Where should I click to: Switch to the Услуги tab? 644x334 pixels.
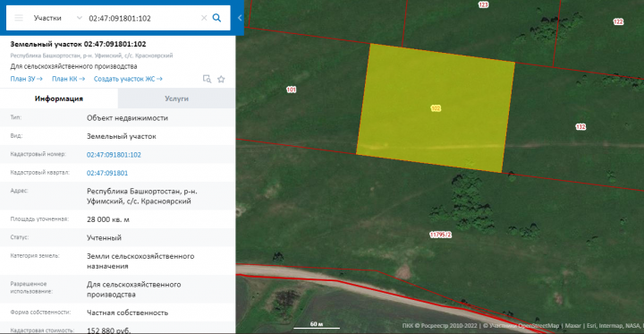click(x=176, y=98)
